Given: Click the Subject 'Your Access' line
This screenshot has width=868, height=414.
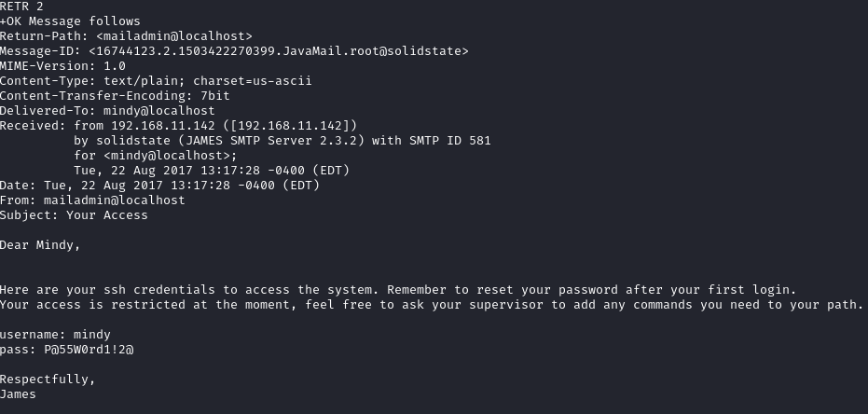Looking at the screenshot, I should 74,215.
